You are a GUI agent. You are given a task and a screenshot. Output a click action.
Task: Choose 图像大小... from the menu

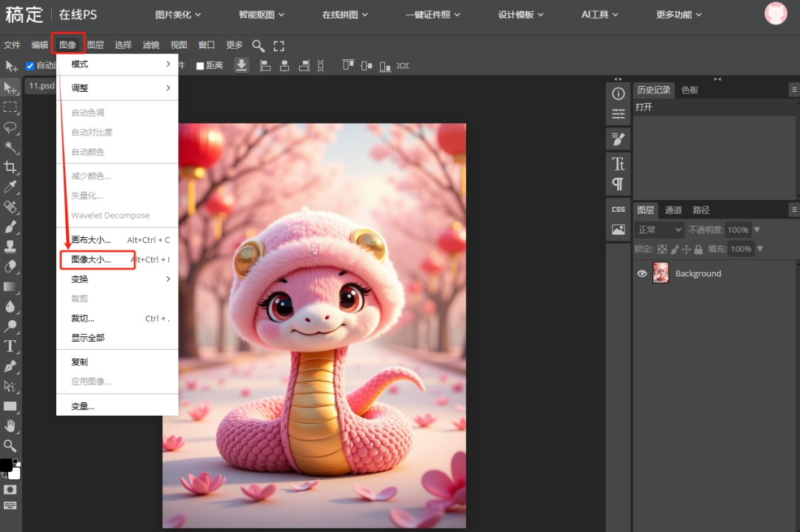click(x=91, y=260)
